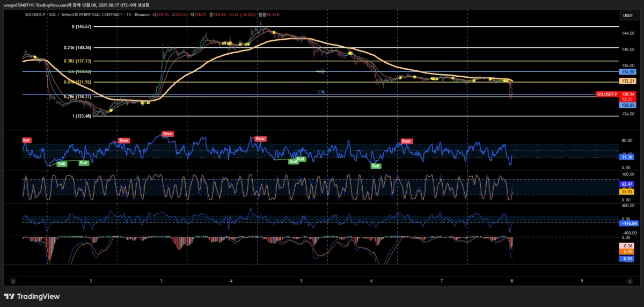The image size is (644, 307).
Task: Click the Bull label nearest date 6
Action: 377,166
